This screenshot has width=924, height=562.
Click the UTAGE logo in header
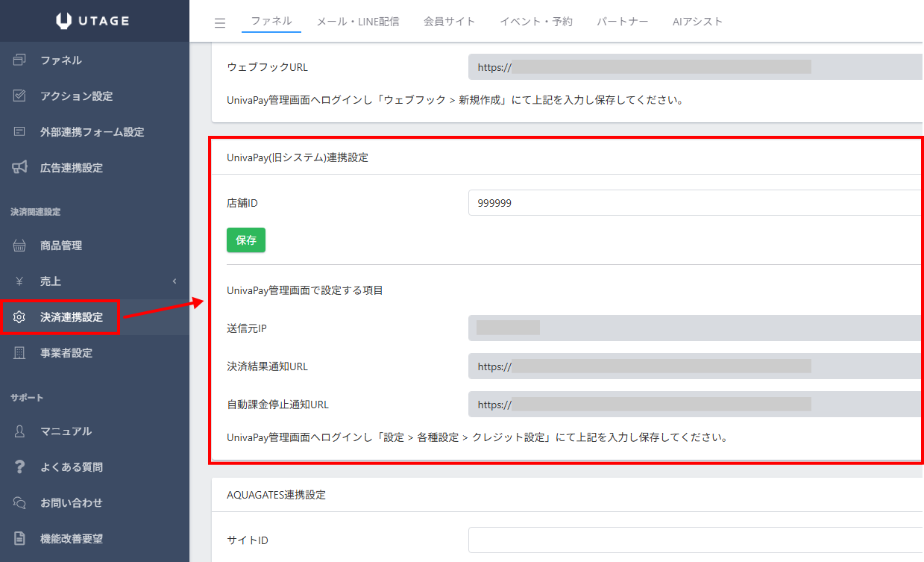coord(94,21)
